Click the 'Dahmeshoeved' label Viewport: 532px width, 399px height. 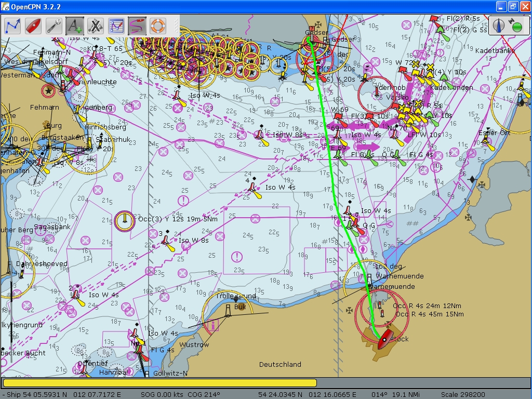click(42, 263)
